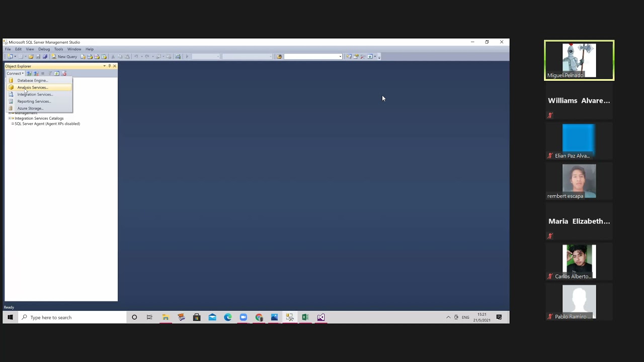Click the Connect Object Explorer icon

(29, 73)
